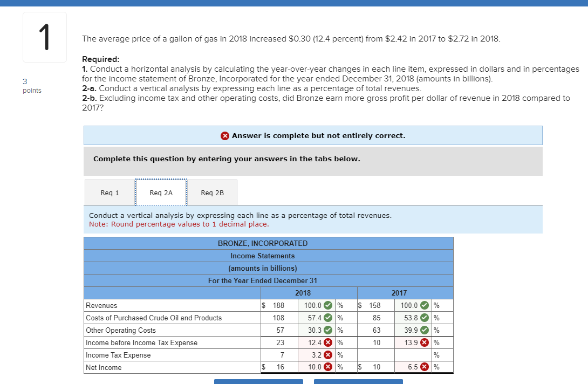Screen dimensions: 588x384
Task: Click the red error icon beside 'Answer is complete'
Action: point(225,136)
